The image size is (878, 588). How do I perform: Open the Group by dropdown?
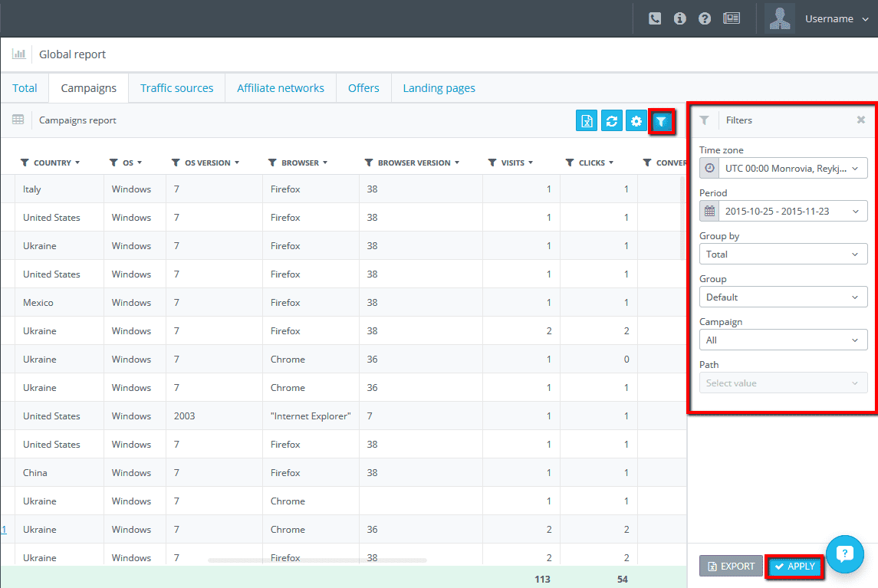[784, 255]
